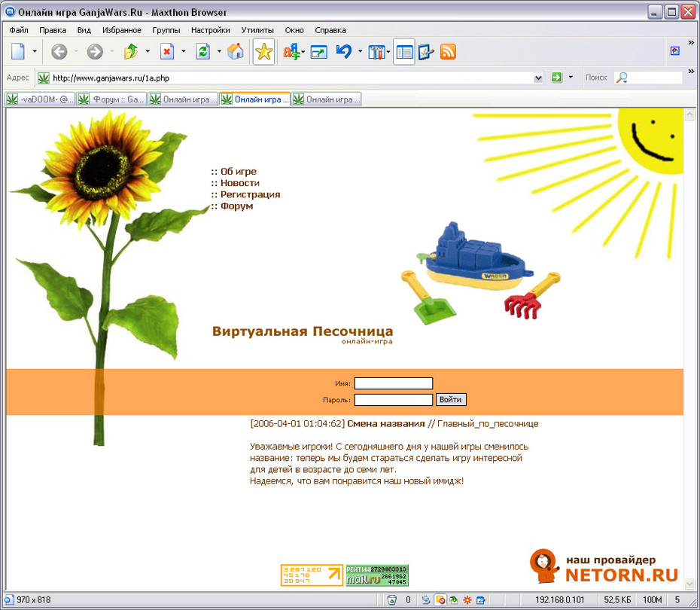Click the translate letters toolbar icon
Image resolution: width=700 pixels, height=610 pixels.
(292, 52)
